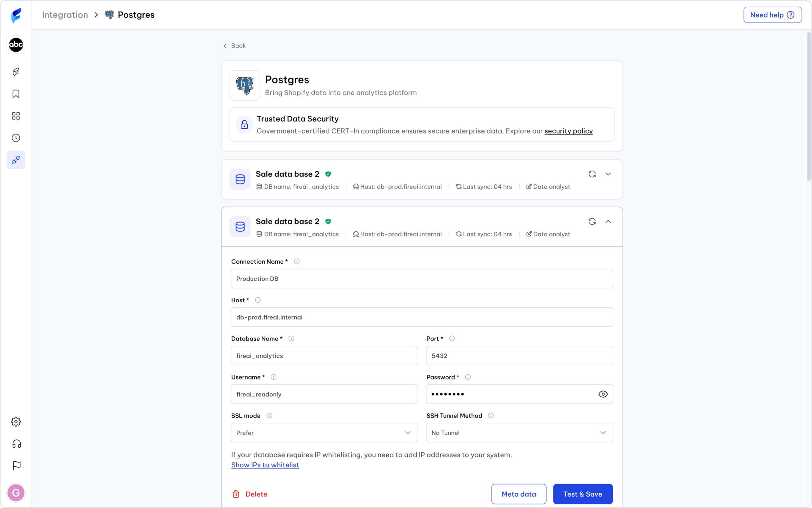
Task: Click the Host input field
Action: pos(422,317)
